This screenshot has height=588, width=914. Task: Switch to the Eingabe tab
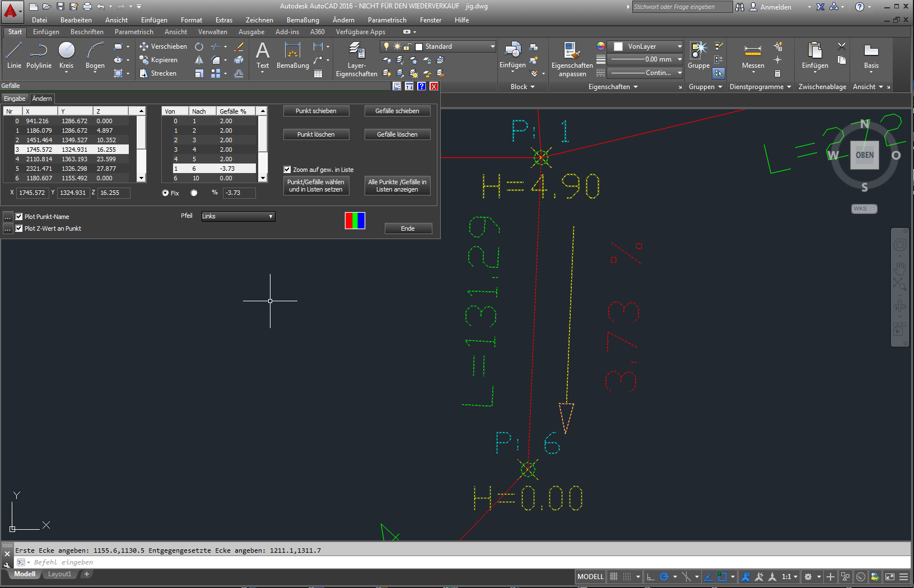coord(15,99)
